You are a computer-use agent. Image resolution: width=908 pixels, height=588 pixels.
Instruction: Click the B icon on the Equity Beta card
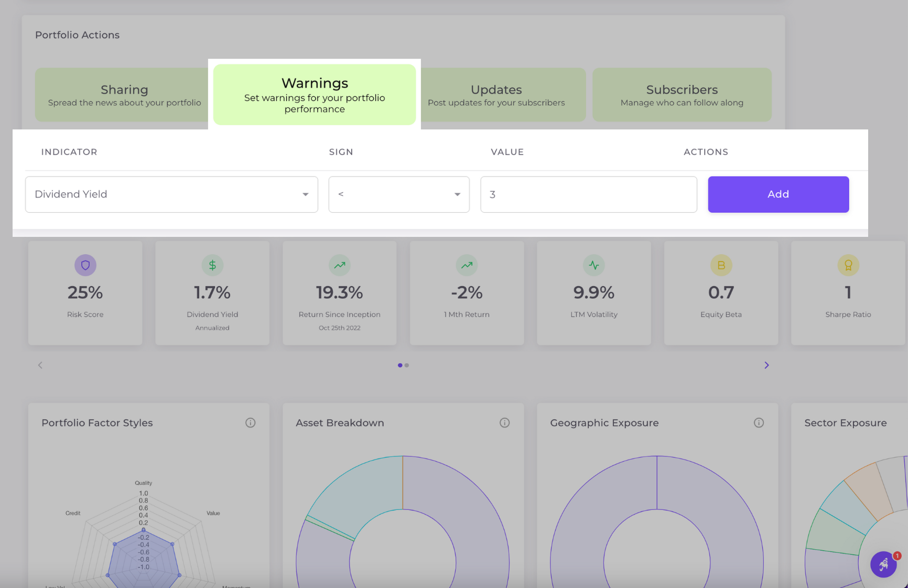tap(721, 265)
